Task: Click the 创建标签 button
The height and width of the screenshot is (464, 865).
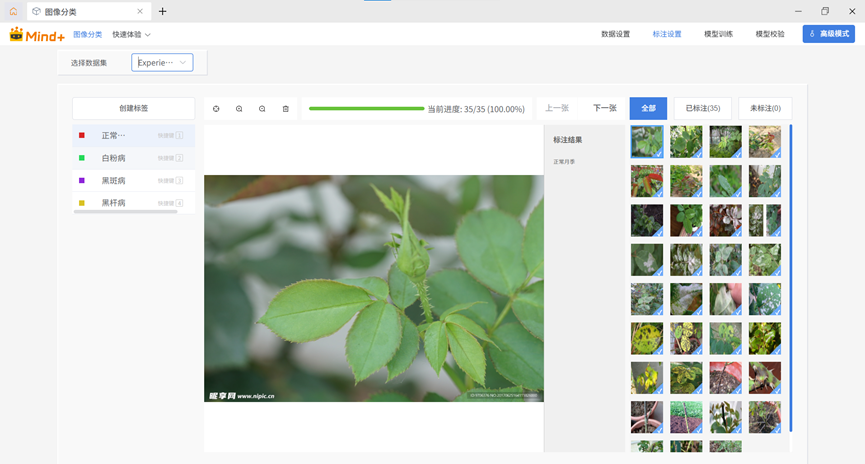Action: click(133, 108)
